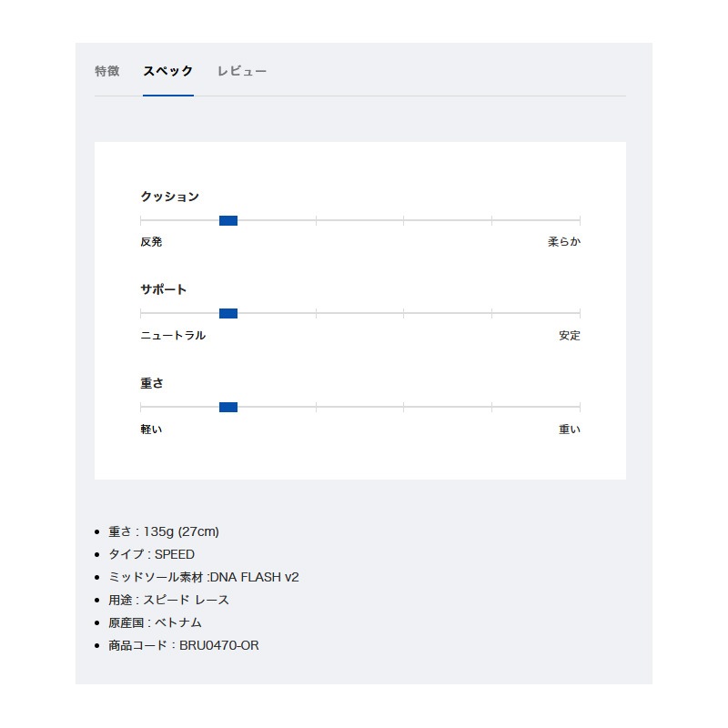This screenshot has height=728, width=728.
Task: Click the サポート slider blue handle
Action: coord(228,313)
